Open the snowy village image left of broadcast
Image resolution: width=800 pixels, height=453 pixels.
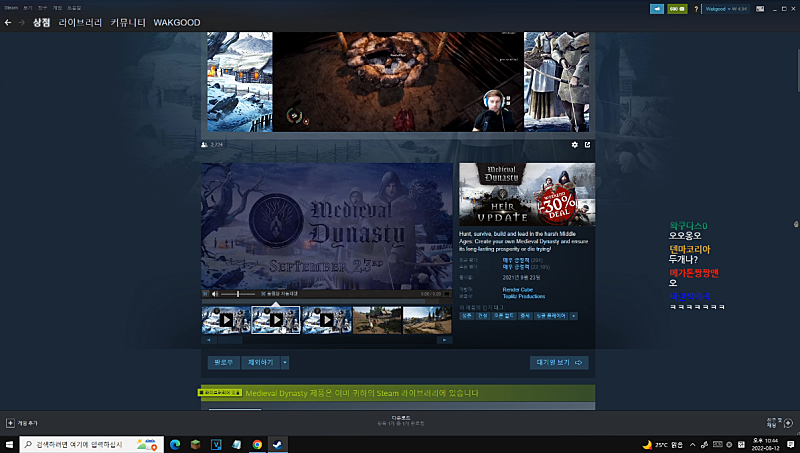click(240, 82)
